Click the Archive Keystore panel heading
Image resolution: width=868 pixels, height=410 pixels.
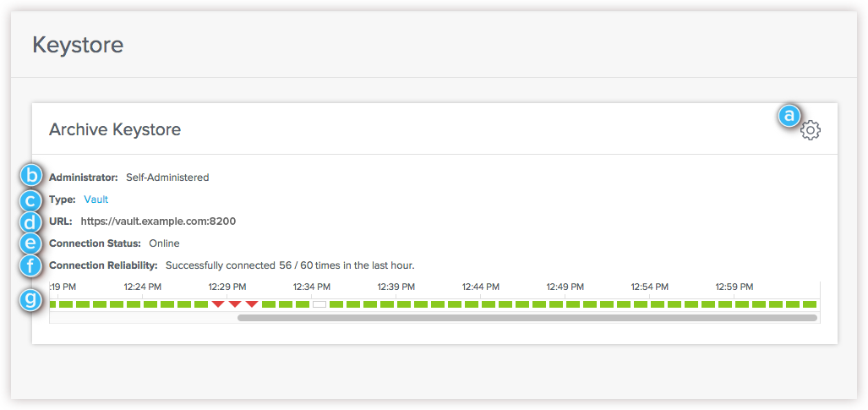115,129
